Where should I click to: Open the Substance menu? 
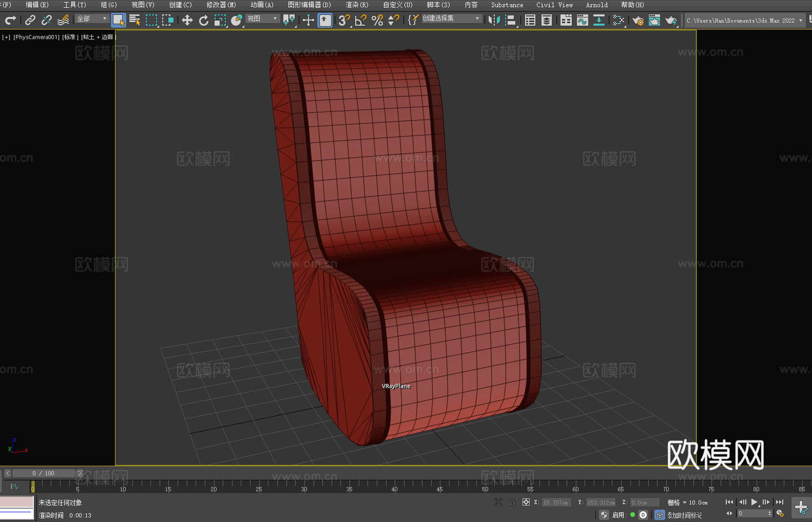(x=507, y=5)
